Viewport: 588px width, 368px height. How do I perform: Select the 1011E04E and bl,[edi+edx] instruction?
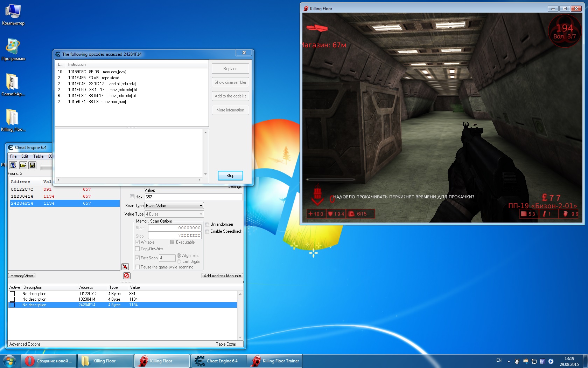click(x=132, y=84)
